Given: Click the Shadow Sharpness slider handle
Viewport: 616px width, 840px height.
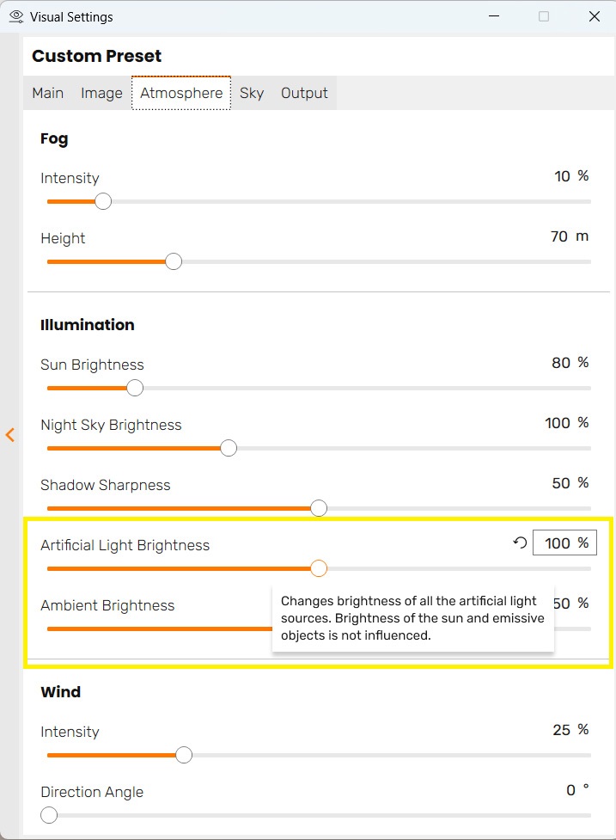Looking at the screenshot, I should coord(319,508).
